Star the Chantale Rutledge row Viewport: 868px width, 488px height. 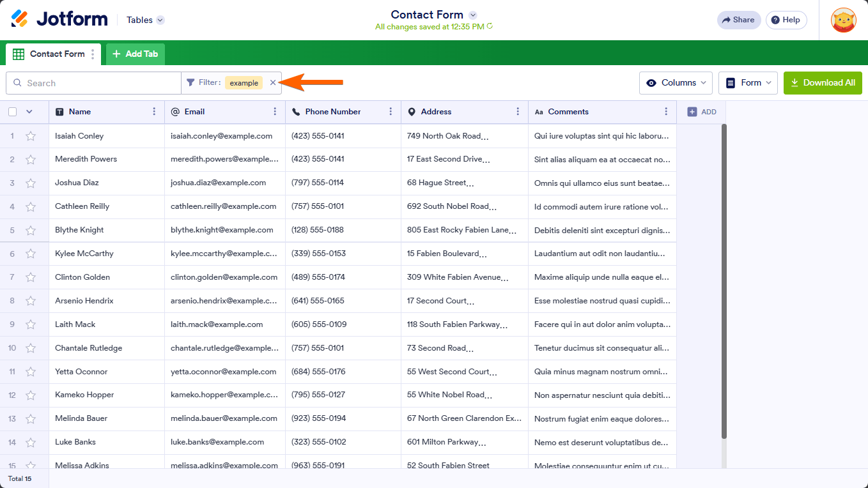tap(31, 349)
